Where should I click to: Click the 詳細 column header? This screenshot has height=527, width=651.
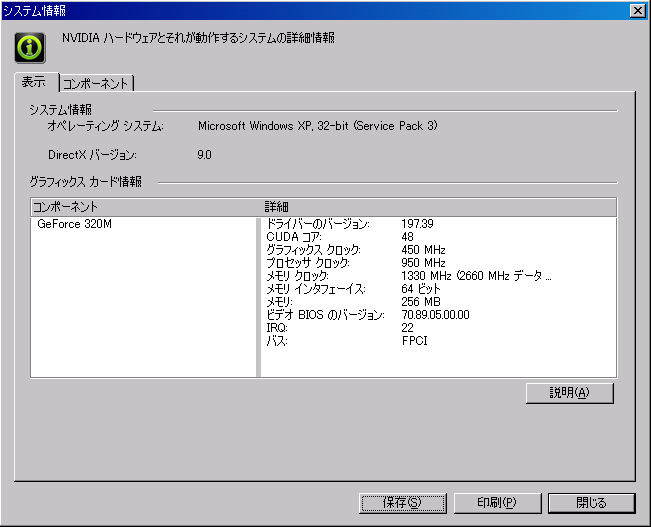pos(438,206)
